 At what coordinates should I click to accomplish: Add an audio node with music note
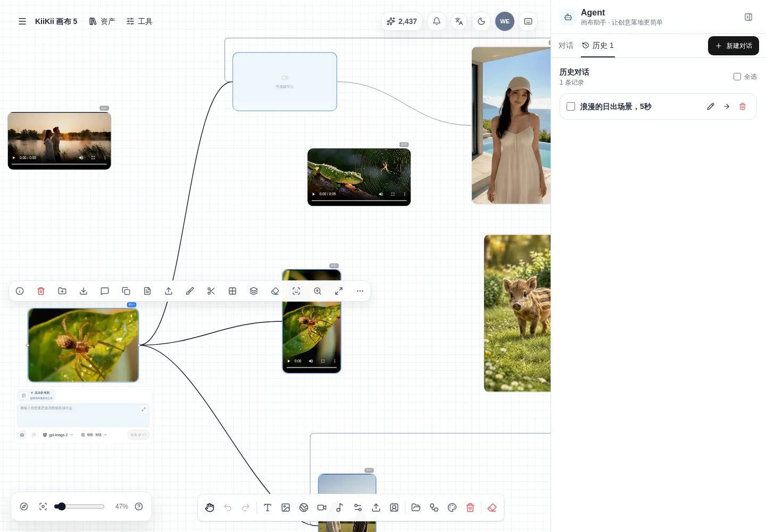(x=340, y=508)
